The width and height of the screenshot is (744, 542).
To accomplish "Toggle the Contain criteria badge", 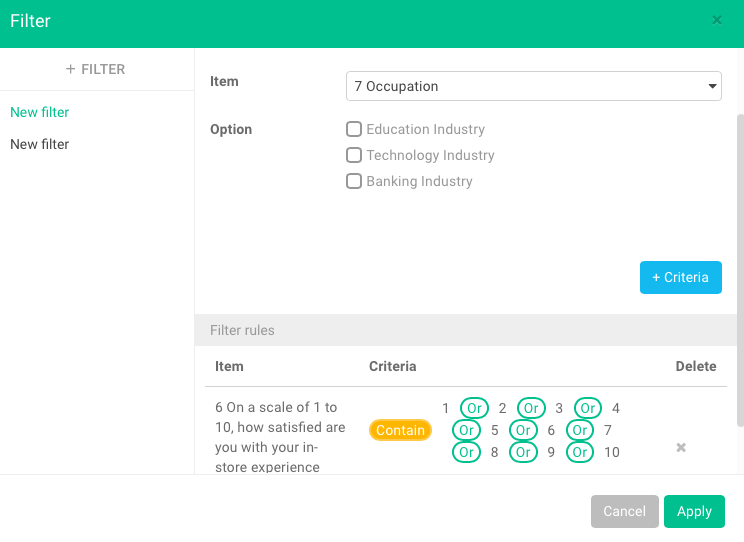I will (400, 430).
